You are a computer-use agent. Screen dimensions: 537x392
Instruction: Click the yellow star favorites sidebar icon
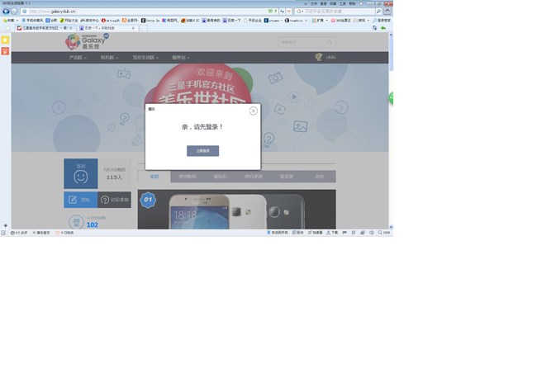pyautogui.click(x=5, y=39)
